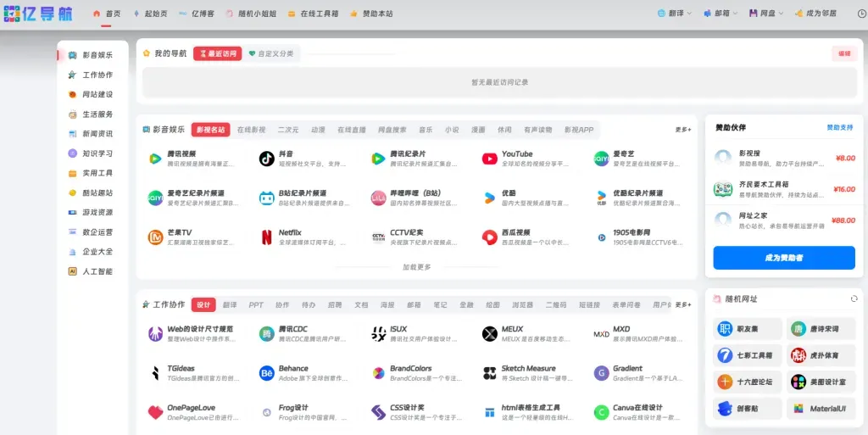
Task: Click the 成为赞助者 button
Action: point(784,258)
